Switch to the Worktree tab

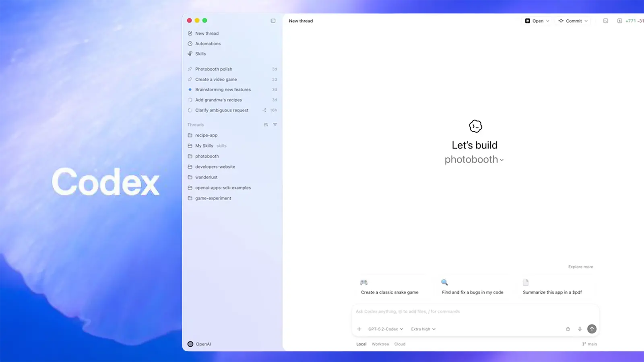(380, 344)
